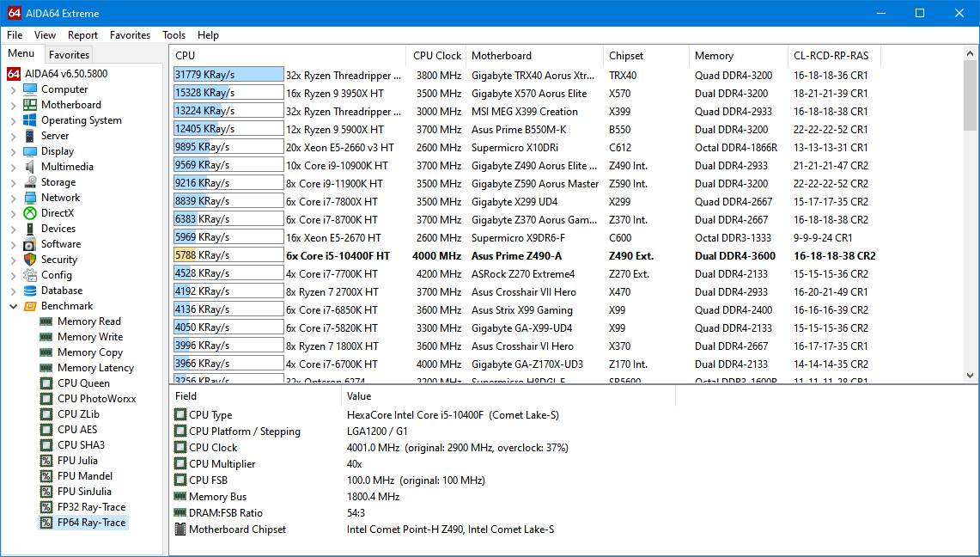Collapse the Benchmark tree node
Viewport: 980px width, 557px height.
tap(13, 306)
